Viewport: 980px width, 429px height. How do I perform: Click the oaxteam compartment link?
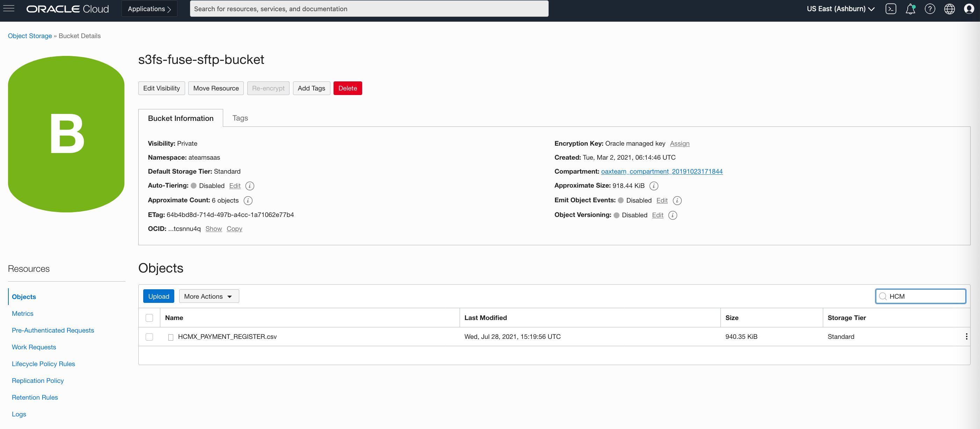[x=661, y=171]
